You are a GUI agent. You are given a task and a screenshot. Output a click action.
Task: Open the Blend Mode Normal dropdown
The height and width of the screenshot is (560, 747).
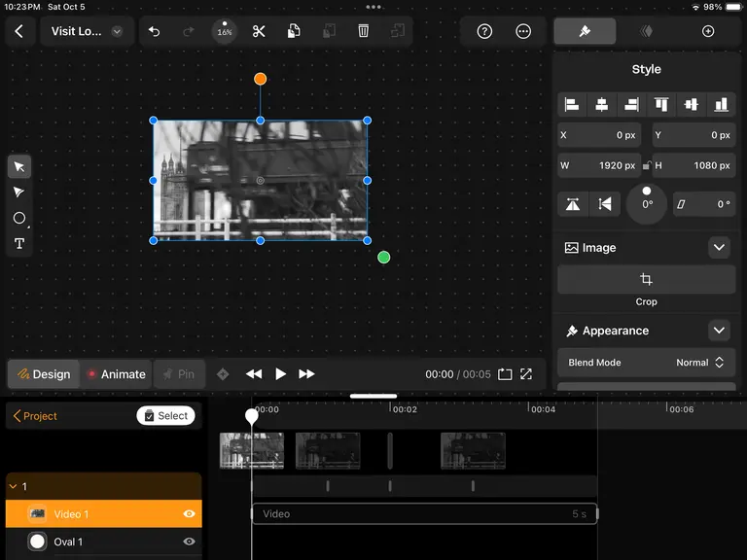point(646,363)
